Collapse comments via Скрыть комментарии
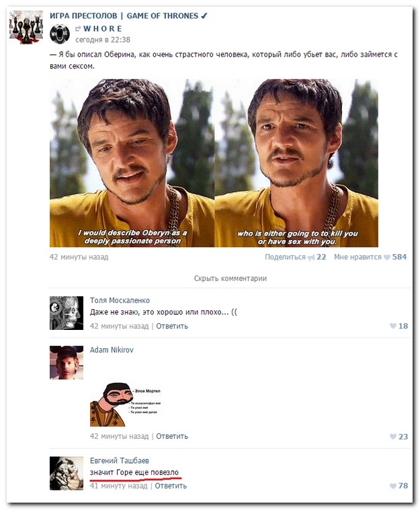Screen dimensions: 420x510 (230, 278)
